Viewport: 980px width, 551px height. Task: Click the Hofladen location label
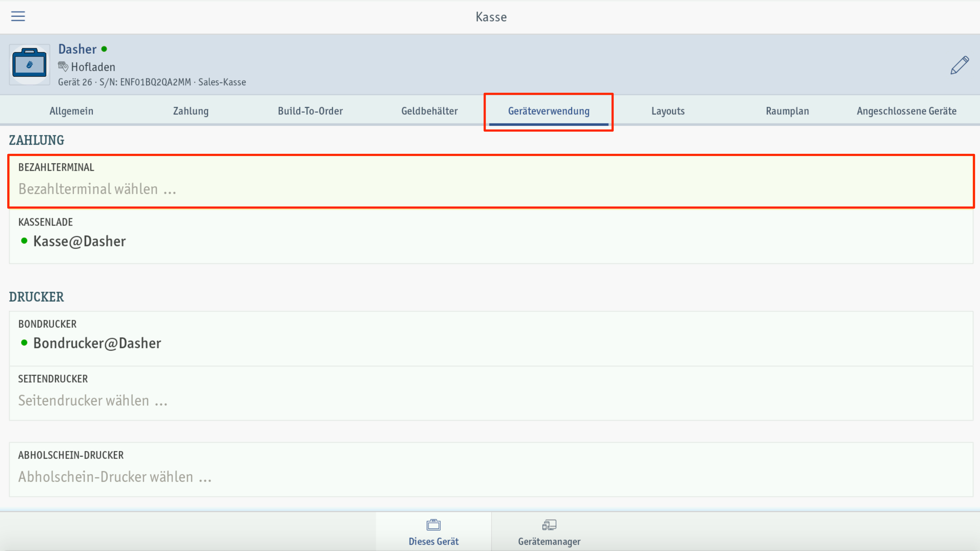tap(93, 67)
